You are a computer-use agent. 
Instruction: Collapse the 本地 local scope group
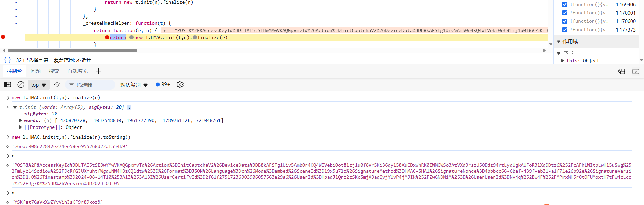(x=559, y=53)
